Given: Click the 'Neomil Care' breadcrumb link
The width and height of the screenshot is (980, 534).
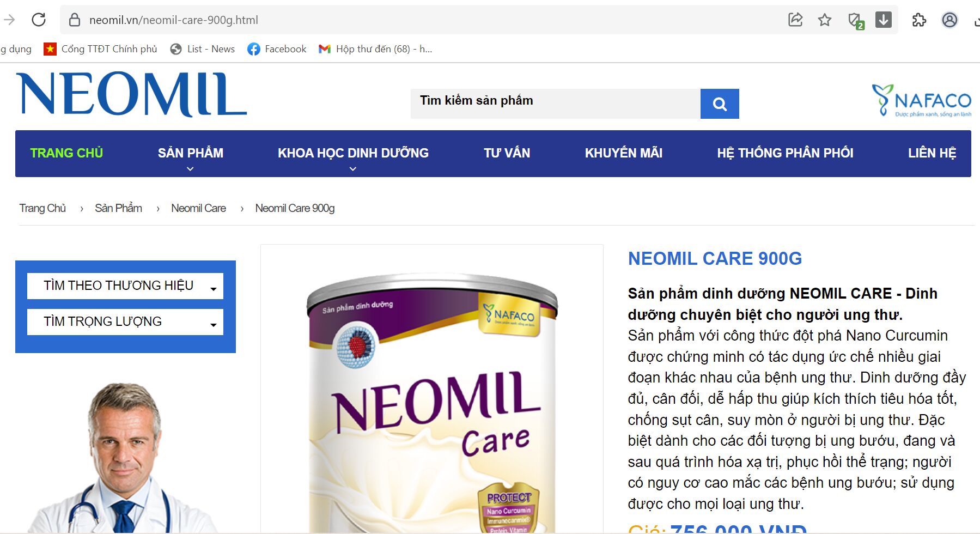Looking at the screenshot, I should click(x=198, y=208).
